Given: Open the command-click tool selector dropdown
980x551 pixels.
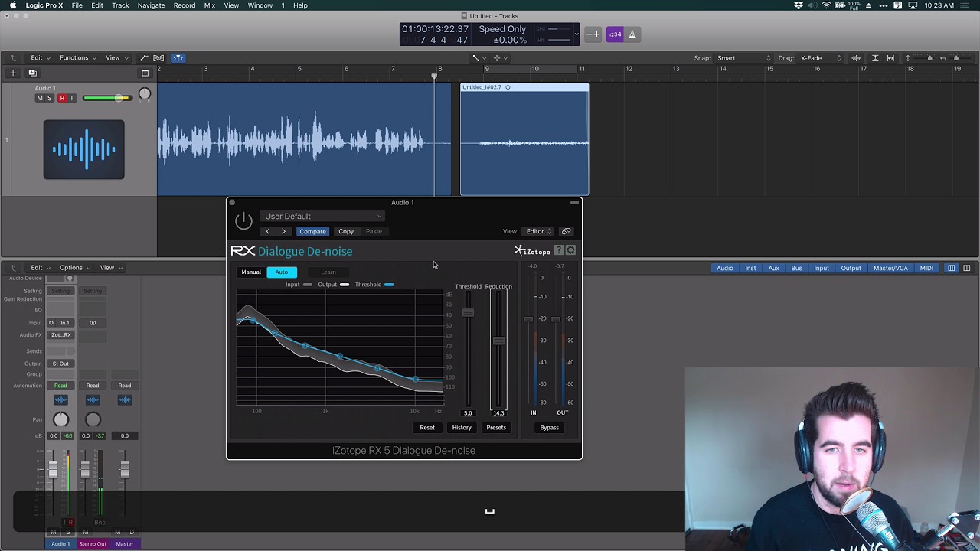Looking at the screenshot, I should click(500, 58).
